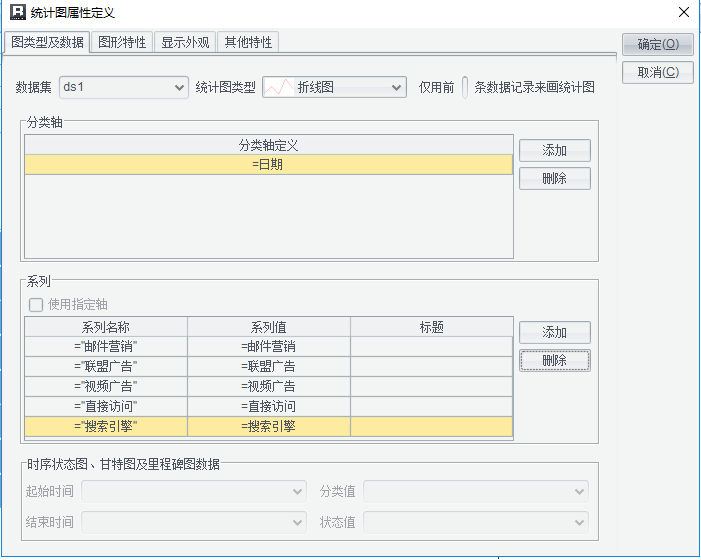This screenshot has width=701, height=560.
Task: Click 删除 button beside 系列 table
Action: 554,360
